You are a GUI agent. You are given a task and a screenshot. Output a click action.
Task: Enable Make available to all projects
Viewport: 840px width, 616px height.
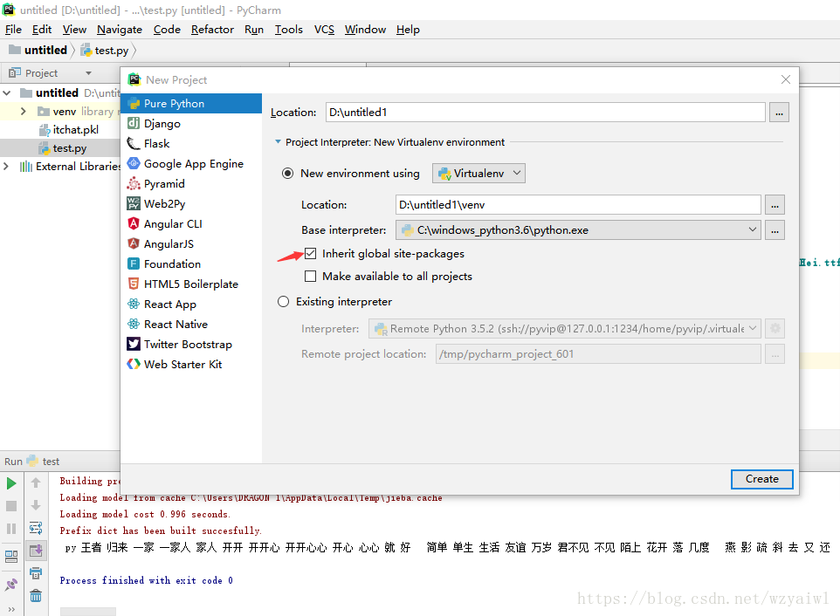pyautogui.click(x=310, y=277)
